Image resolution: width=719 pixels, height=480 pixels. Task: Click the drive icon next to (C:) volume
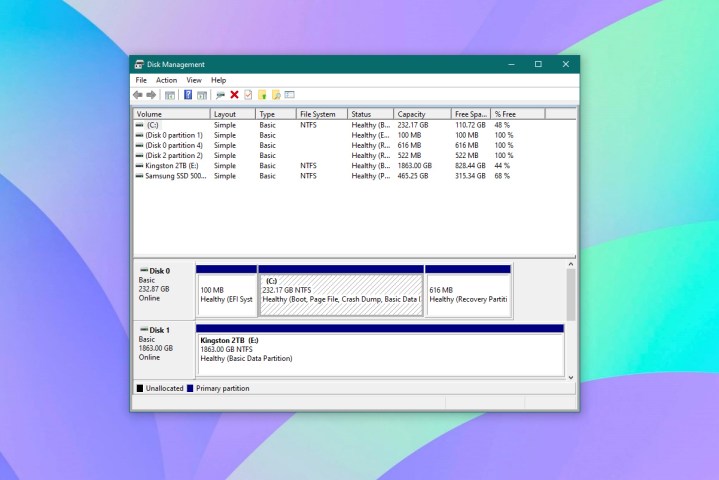pos(139,125)
